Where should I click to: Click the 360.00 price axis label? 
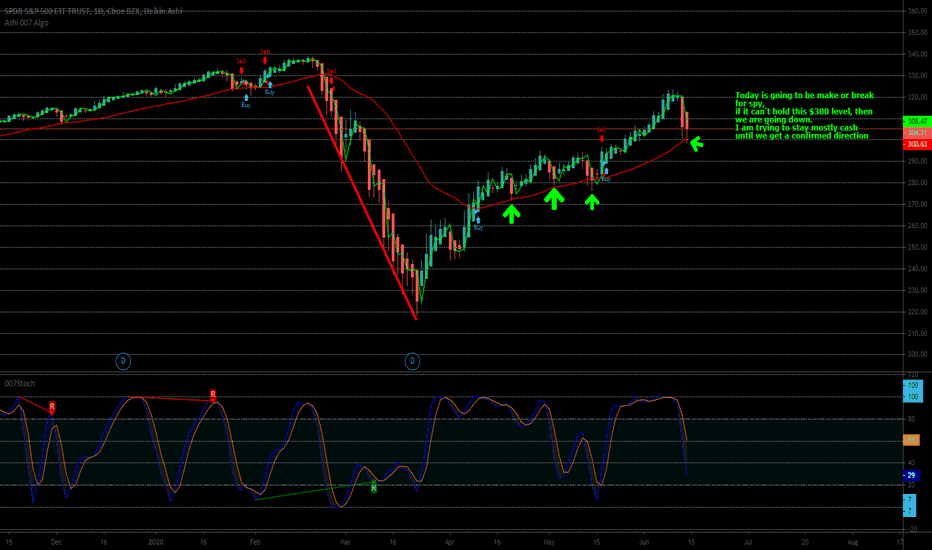[x=917, y=11]
